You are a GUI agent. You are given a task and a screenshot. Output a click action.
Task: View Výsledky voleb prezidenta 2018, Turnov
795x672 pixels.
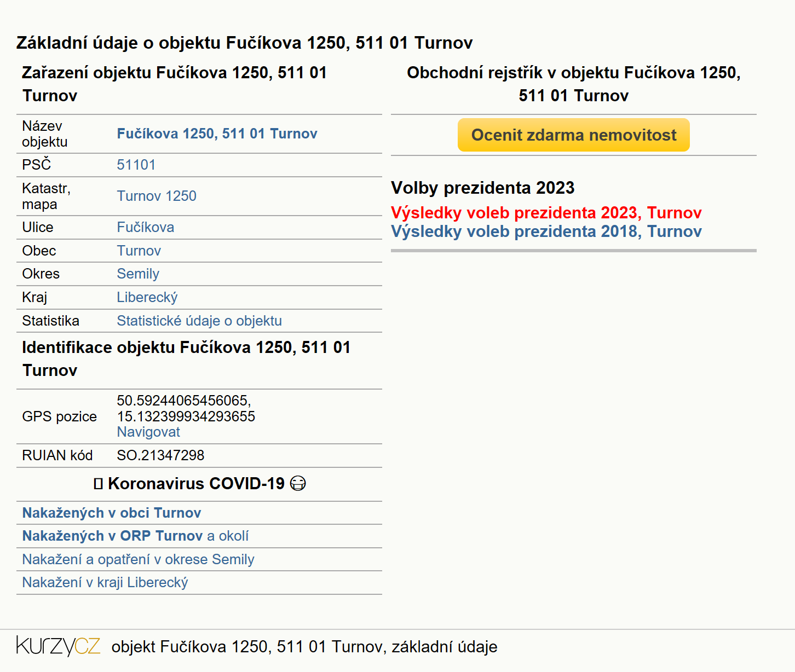click(x=546, y=231)
